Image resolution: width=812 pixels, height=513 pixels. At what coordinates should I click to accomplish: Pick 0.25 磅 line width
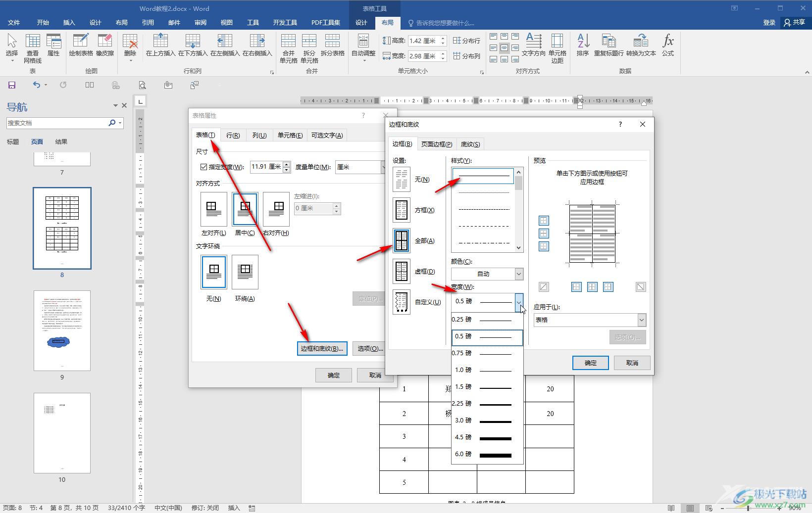(487, 320)
